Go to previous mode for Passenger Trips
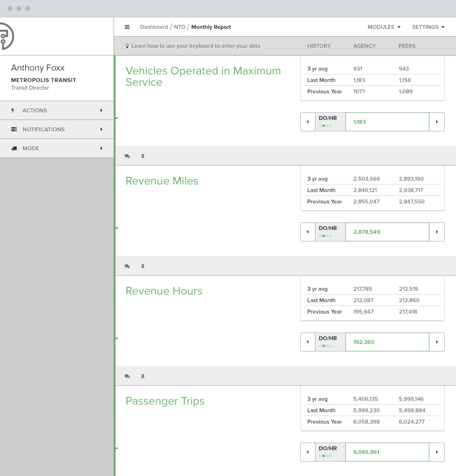Viewport: 456px width, 476px height. [x=308, y=452]
